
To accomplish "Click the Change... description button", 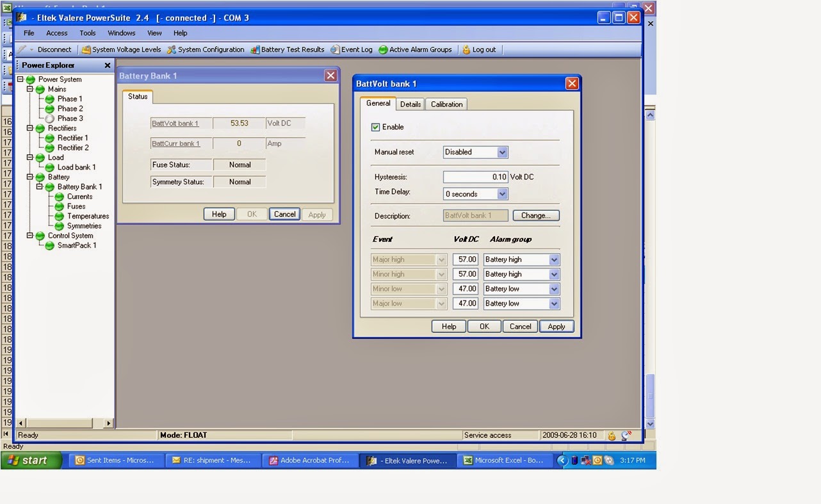I will point(536,216).
